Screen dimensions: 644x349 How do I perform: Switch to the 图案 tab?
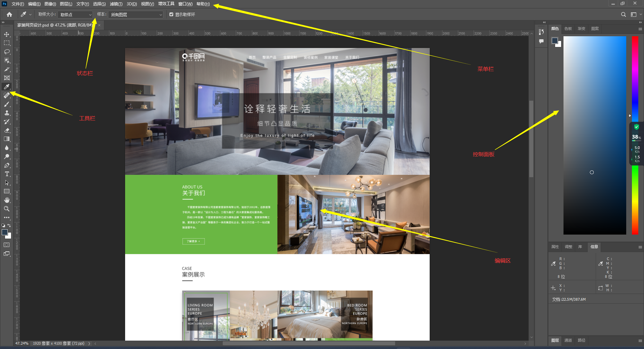point(595,29)
